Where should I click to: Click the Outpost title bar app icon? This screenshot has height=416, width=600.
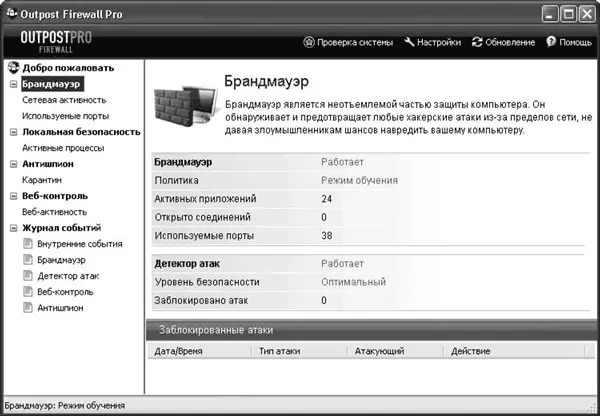pyautogui.click(x=11, y=13)
